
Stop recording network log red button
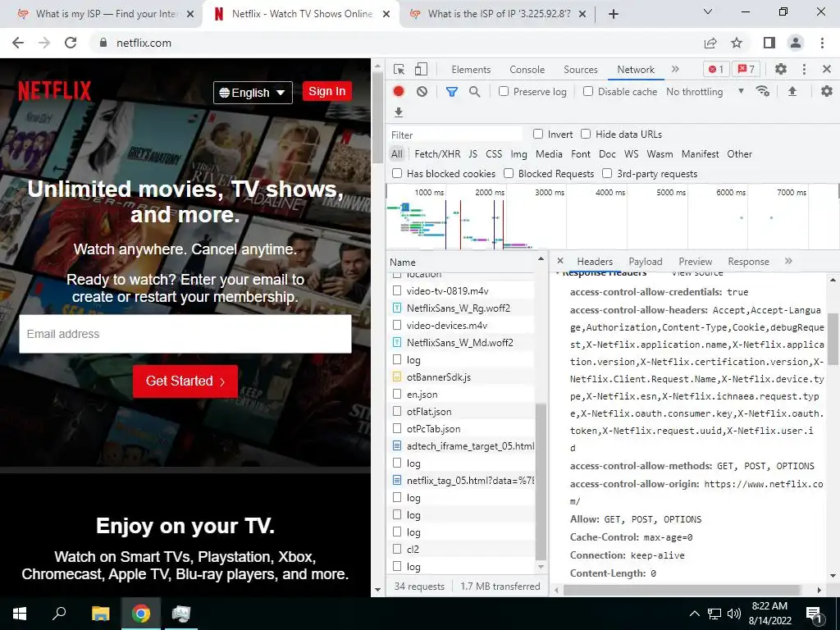pyautogui.click(x=399, y=92)
